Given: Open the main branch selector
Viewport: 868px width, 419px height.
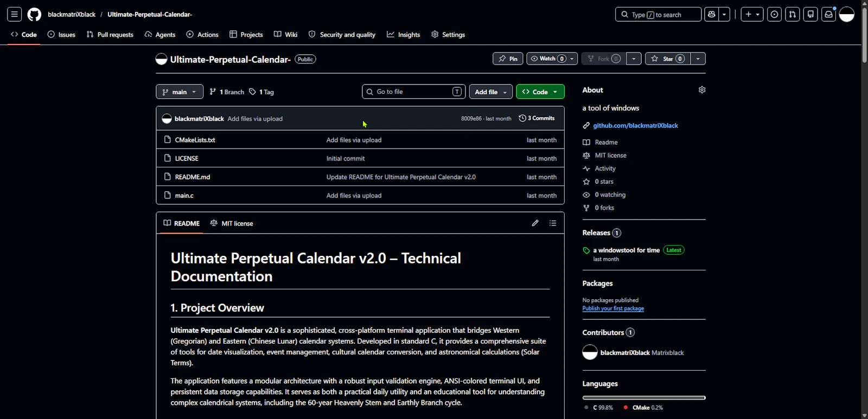Looking at the screenshot, I should pos(180,92).
